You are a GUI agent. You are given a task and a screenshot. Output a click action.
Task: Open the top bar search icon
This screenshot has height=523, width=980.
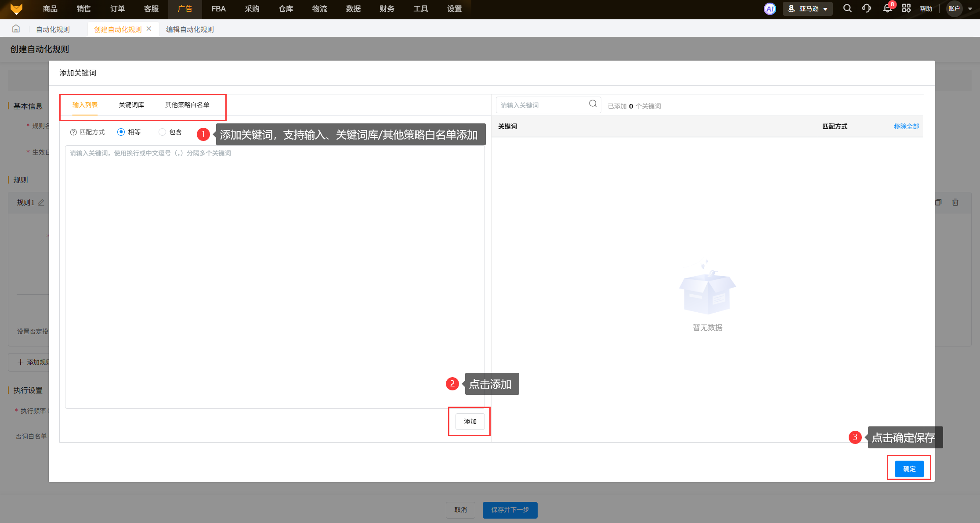(847, 8)
